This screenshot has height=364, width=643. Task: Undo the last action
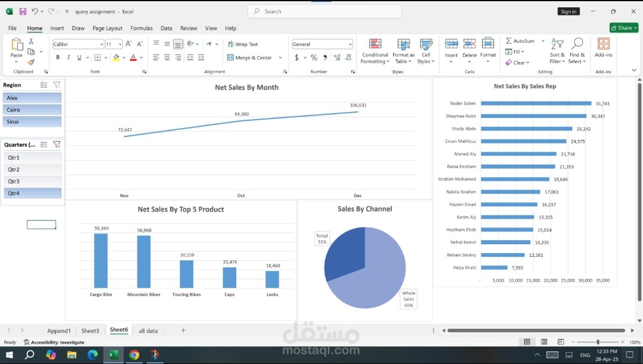click(x=35, y=11)
